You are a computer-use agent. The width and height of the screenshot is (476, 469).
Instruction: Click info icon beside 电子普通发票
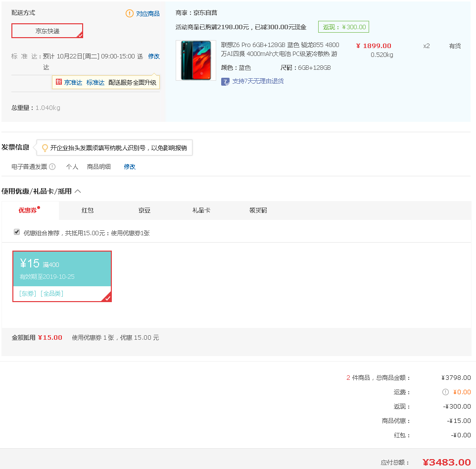tap(52, 166)
